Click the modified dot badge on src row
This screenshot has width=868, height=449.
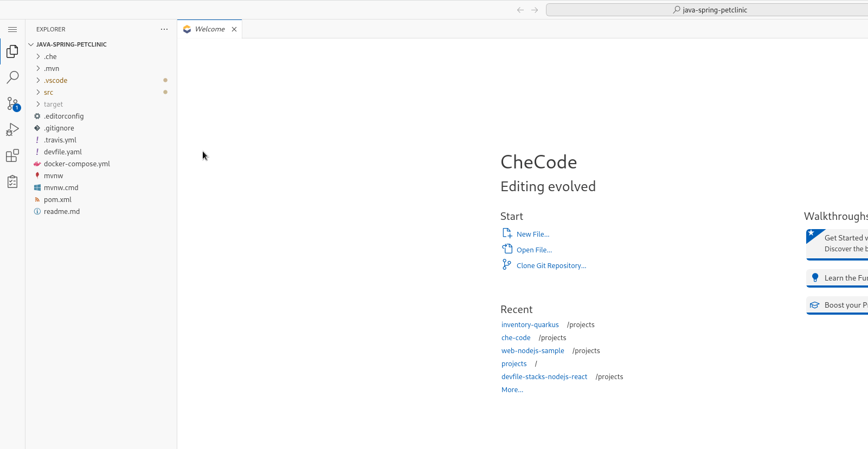[165, 92]
